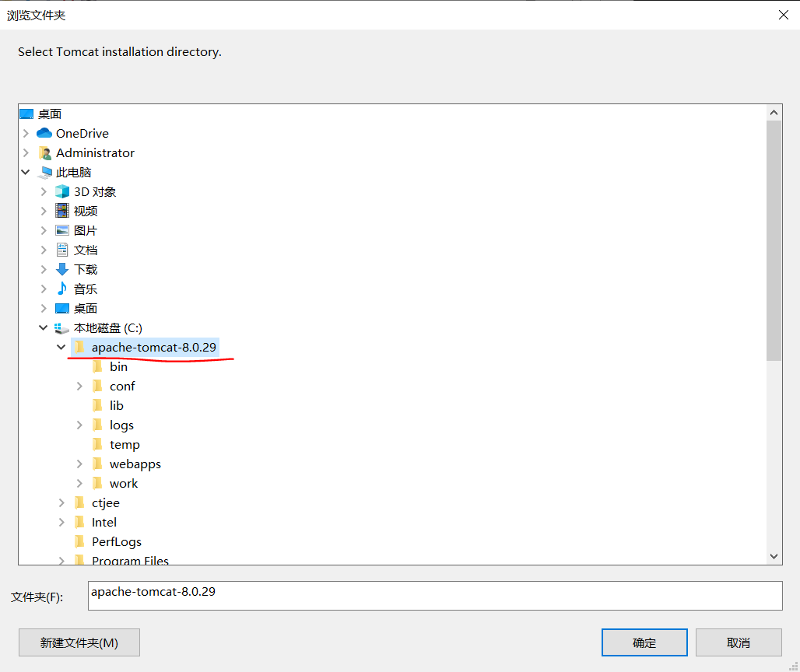Expand the 桌面 node under 此电脑
800x672 pixels.
point(44,309)
